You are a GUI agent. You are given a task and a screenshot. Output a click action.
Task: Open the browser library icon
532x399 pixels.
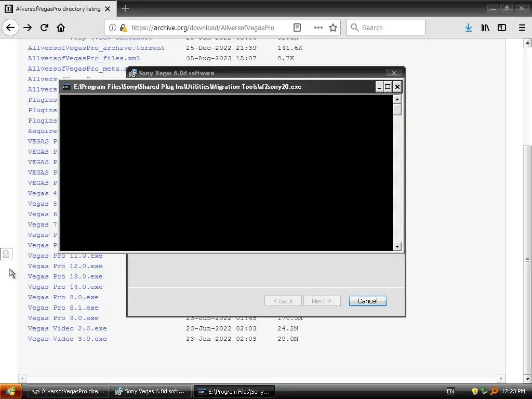pos(485,28)
